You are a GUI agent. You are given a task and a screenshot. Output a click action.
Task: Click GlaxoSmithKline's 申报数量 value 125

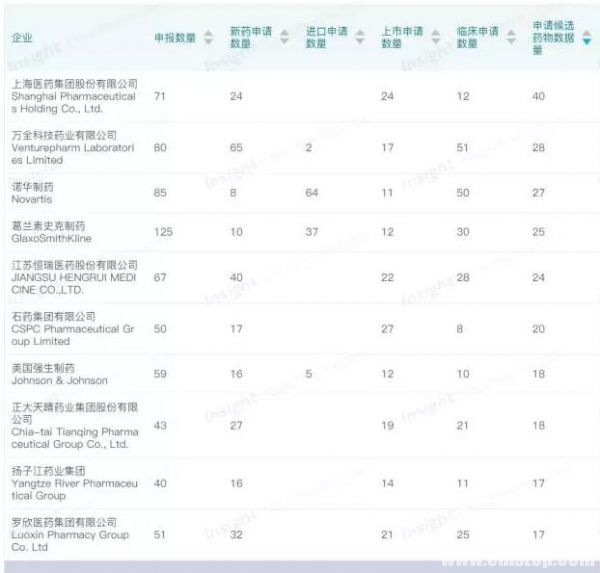163,232
